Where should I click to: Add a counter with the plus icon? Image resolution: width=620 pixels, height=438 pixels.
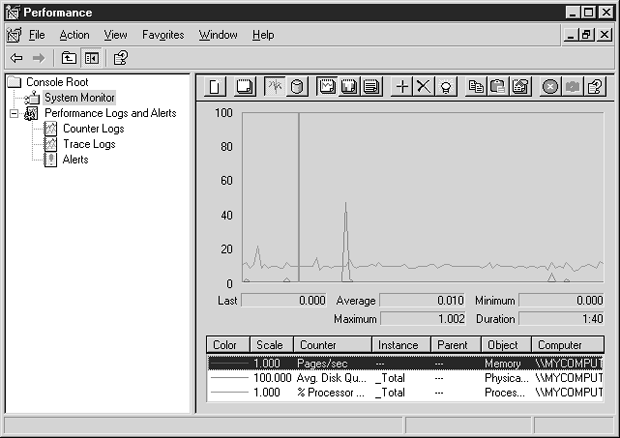point(402,87)
